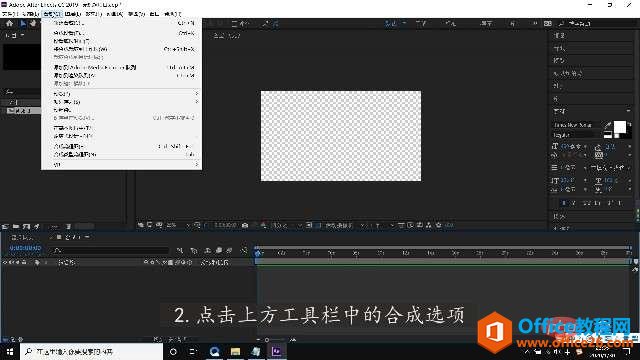Viewport: 640px width, 360px height.
Task: Click the white fill color swatch
Action: [x=620, y=127]
